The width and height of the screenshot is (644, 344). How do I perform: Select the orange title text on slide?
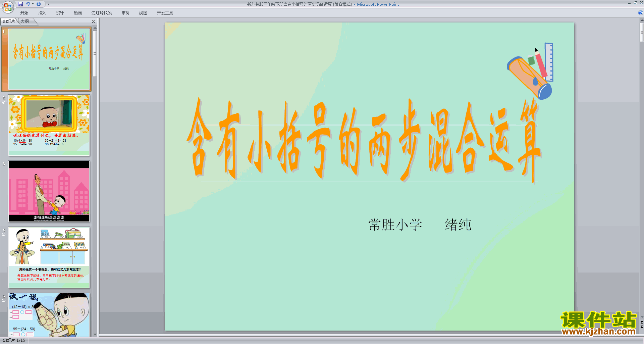pyautogui.click(x=364, y=140)
